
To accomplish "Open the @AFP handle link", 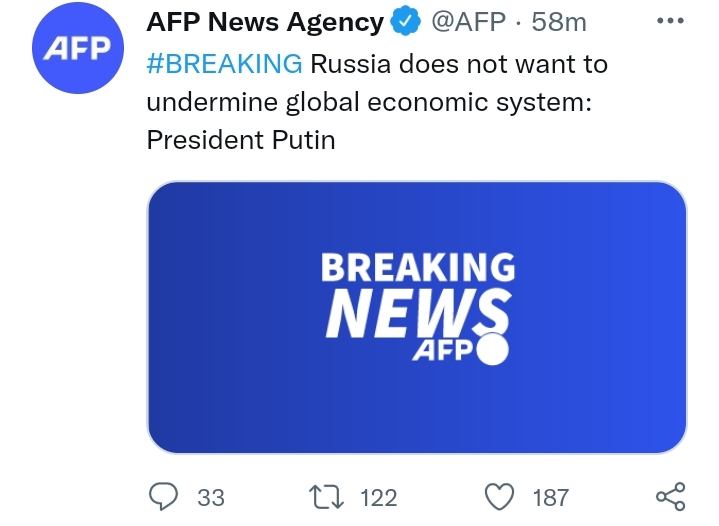I will click(x=469, y=22).
